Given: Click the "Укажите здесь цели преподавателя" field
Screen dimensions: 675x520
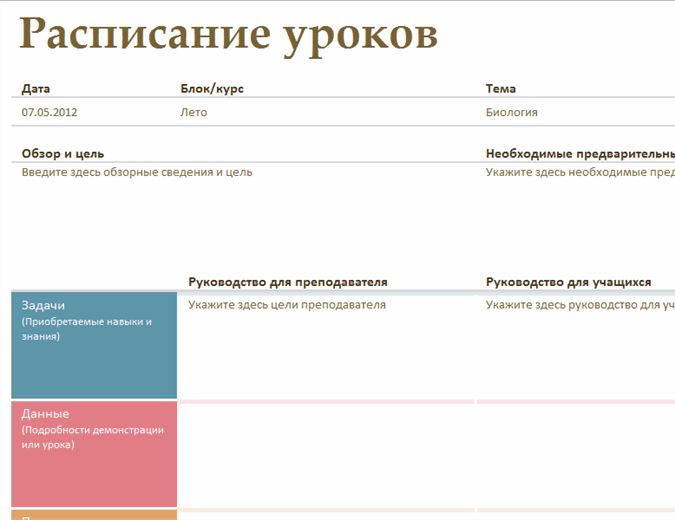Looking at the screenshot, I should click(286, 304).
